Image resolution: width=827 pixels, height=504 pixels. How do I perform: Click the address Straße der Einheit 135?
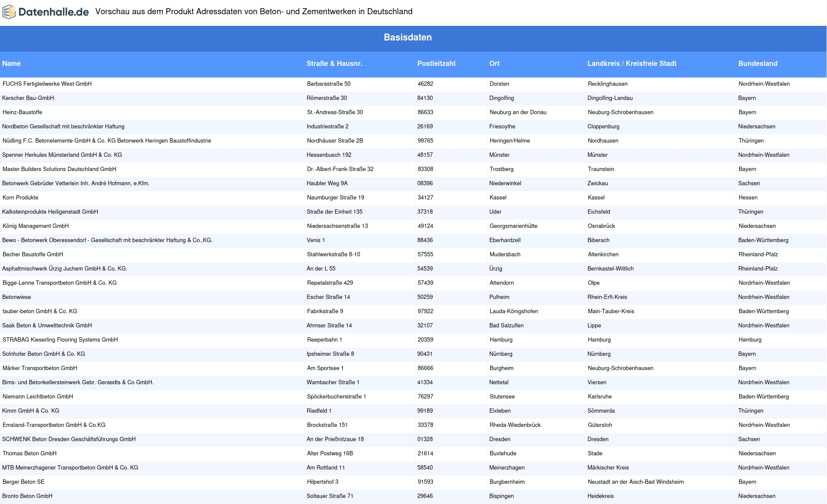(x=335, y=212)
